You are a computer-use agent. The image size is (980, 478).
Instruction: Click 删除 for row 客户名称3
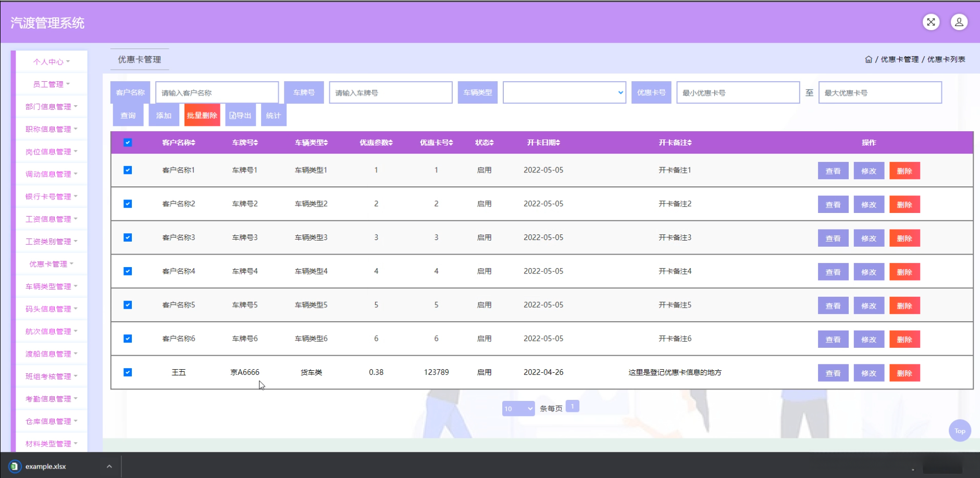[x=904, y=238]
